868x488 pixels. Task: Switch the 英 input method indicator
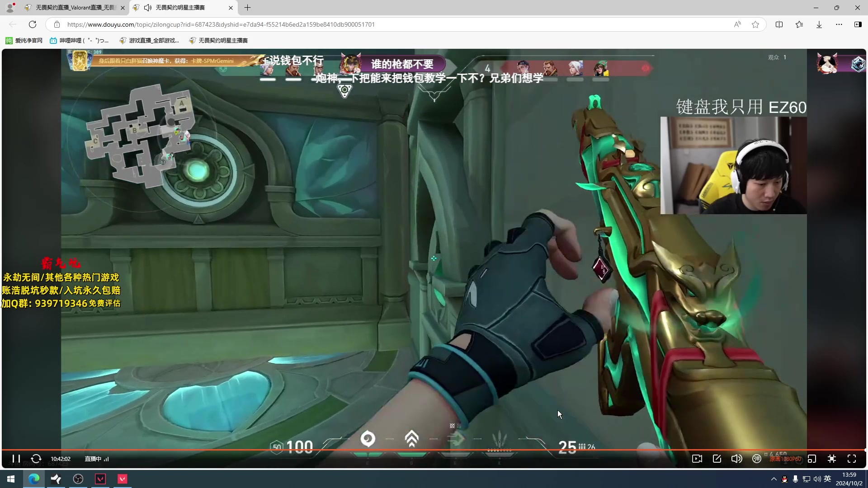[x=828, y=479]
